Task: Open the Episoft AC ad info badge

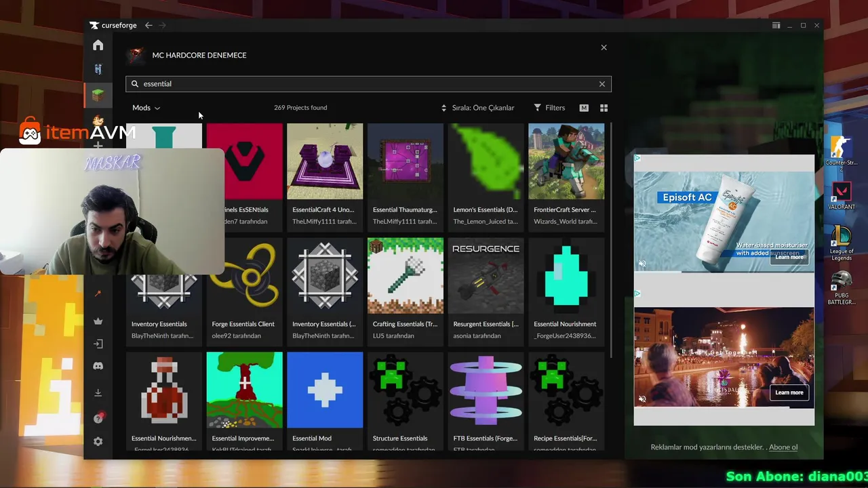Action: [x=637, y=158]
